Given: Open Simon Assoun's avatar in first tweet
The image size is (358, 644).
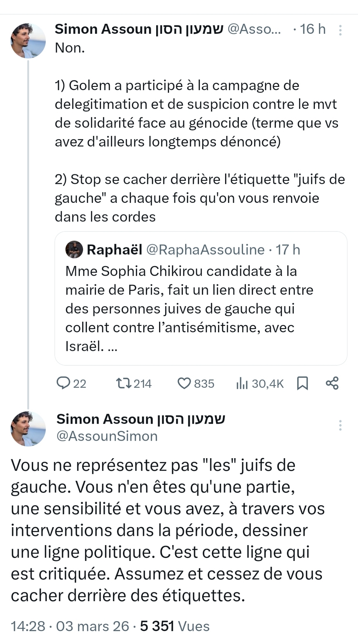Looking at the screenshot, I should tap(28, 41).
